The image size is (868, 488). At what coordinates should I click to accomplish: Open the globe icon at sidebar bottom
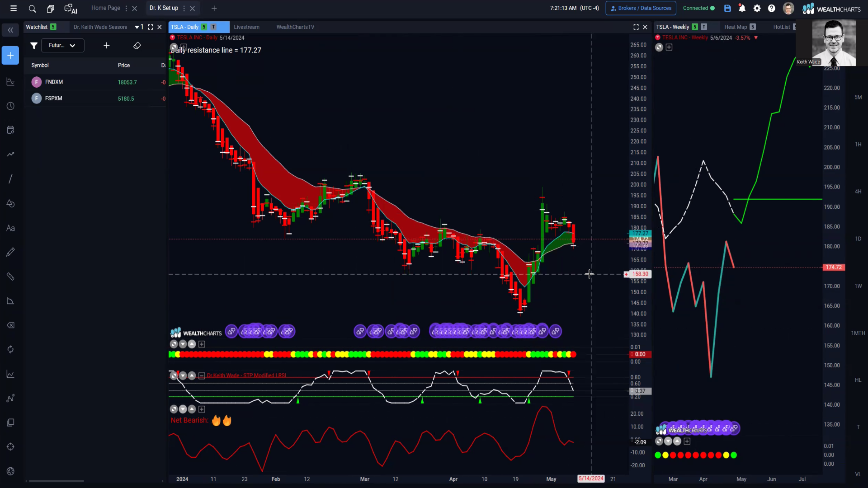tap(10, 471)
